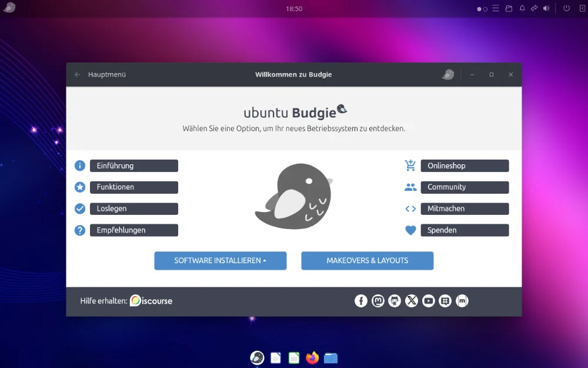Open the Raven sidebar toggle icon
Image resolution: width=588 pixels, height=368 pixels.
[x=582, y=8]
